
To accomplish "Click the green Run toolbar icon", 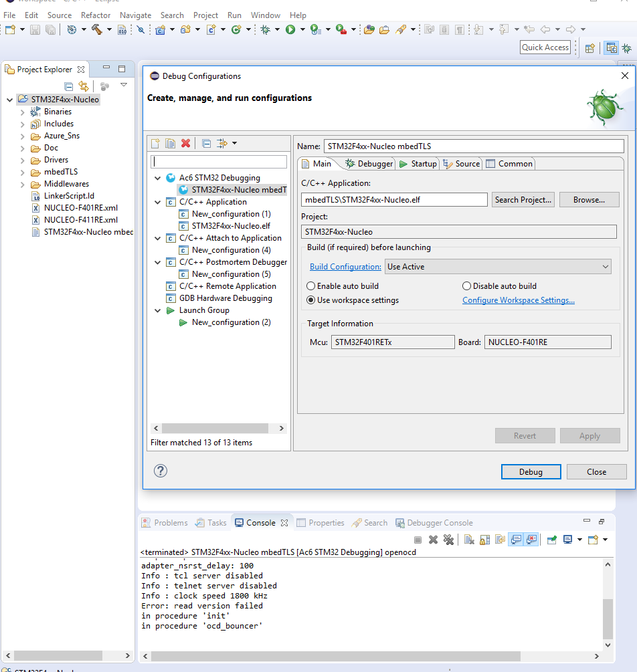I will click(x=290, y=29).
